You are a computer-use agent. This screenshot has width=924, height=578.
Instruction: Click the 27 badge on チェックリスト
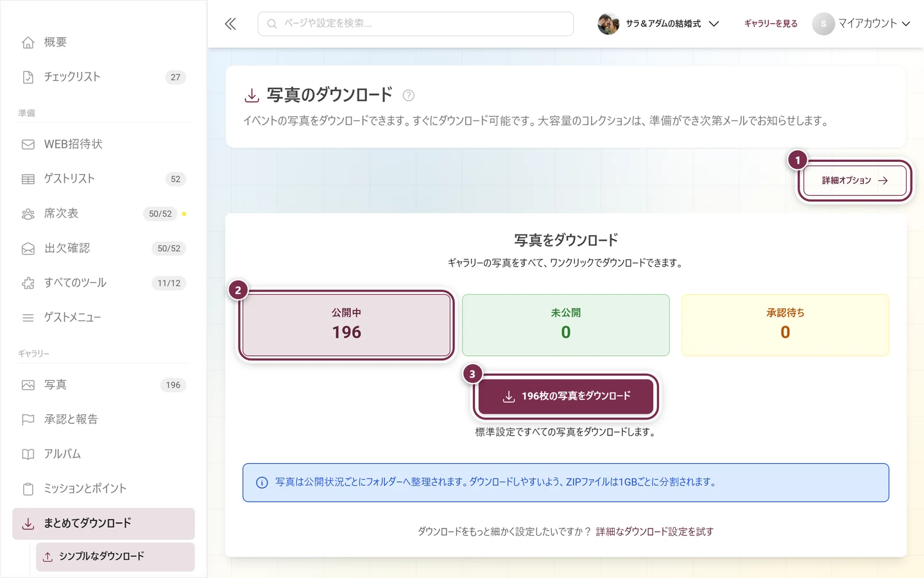175,77
